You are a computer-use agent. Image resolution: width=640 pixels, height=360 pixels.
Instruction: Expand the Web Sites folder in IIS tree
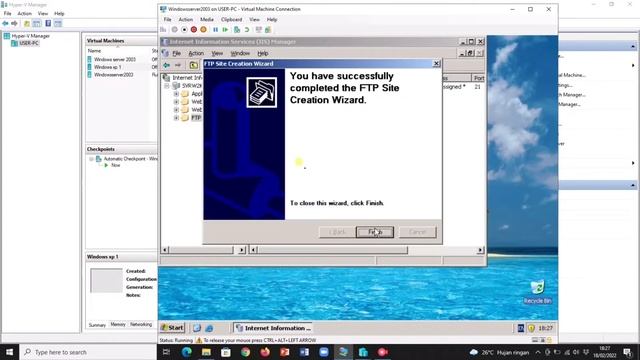[176, 102]
